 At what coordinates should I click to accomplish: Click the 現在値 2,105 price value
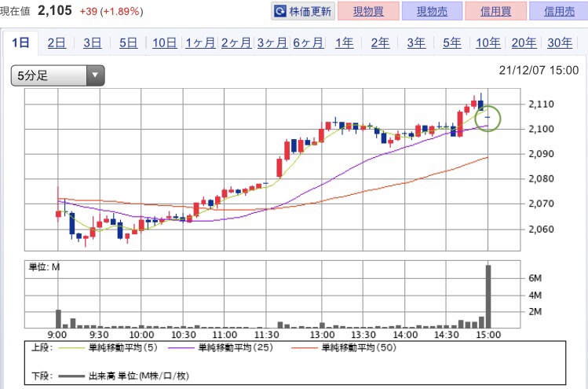coord(55,10)
